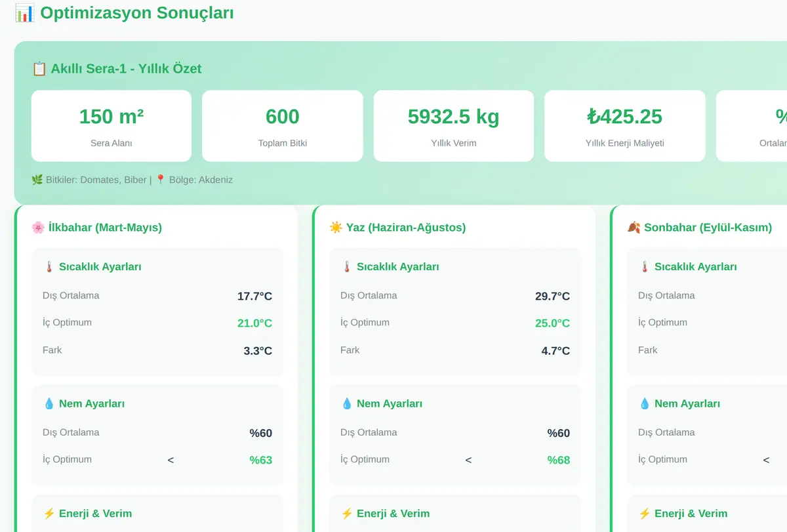Click the Yıllık Verim label
This screenshot has width=787, height=532.
click(x=454, y=143)
